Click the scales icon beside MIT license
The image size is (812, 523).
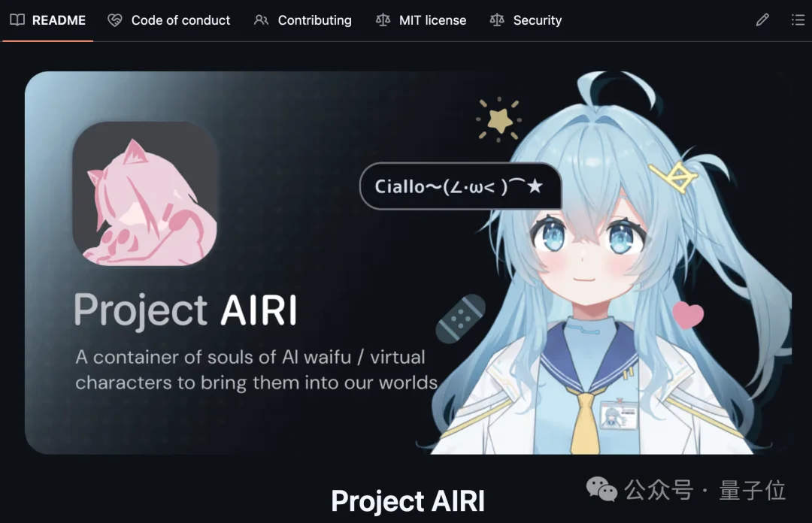[383, 20]
